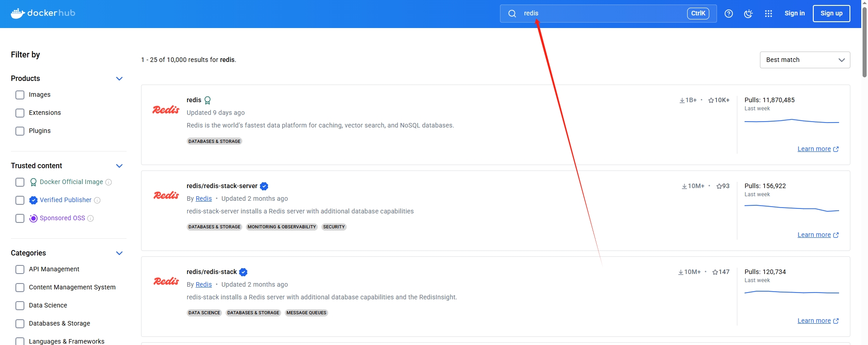Click the 1B+ downloads indicator on redis
This screenshot has height=345, width=868.
coord(688,100)
